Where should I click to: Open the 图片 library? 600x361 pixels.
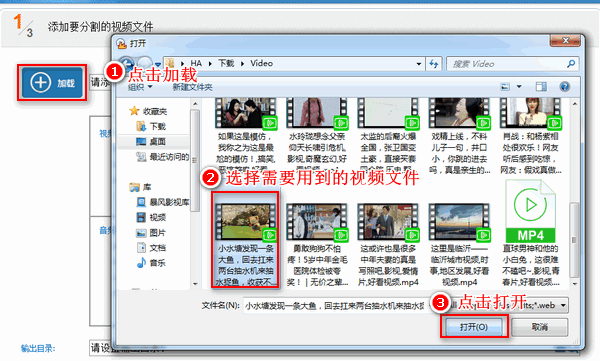pos(157,233)
